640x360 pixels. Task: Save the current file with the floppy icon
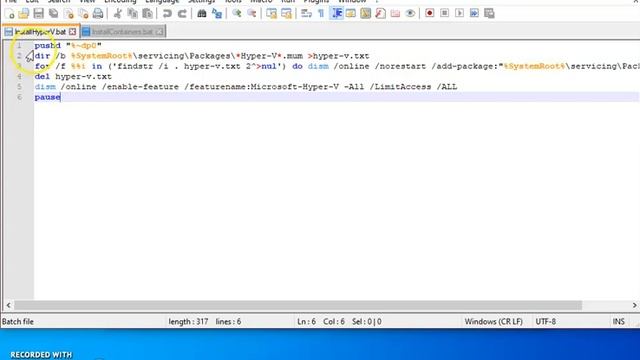(x=38, y=13)
